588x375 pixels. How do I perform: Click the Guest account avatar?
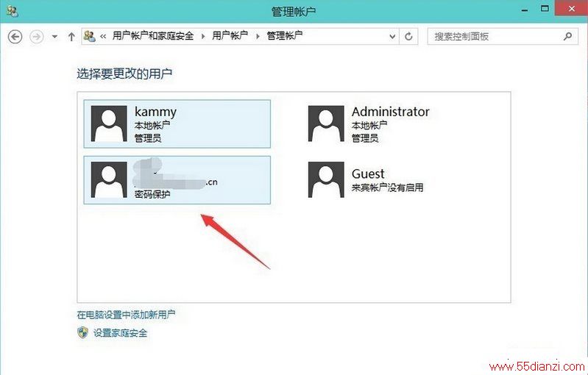[326, 180]
